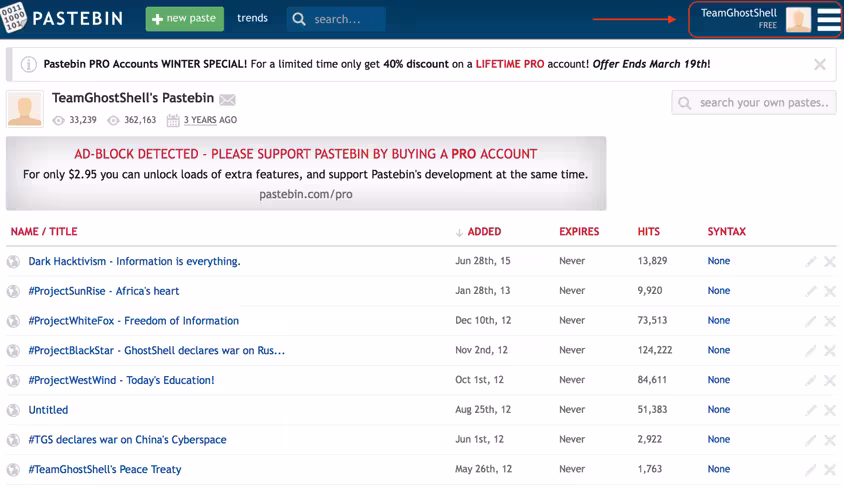Search in the 'search your own pastes' field

point(754,103)
